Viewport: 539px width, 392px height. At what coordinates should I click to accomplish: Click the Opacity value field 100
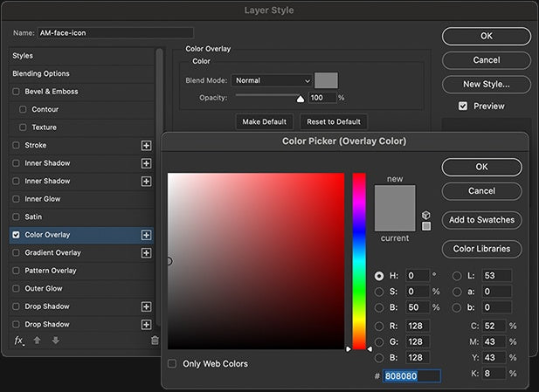[x=322, y=98]
